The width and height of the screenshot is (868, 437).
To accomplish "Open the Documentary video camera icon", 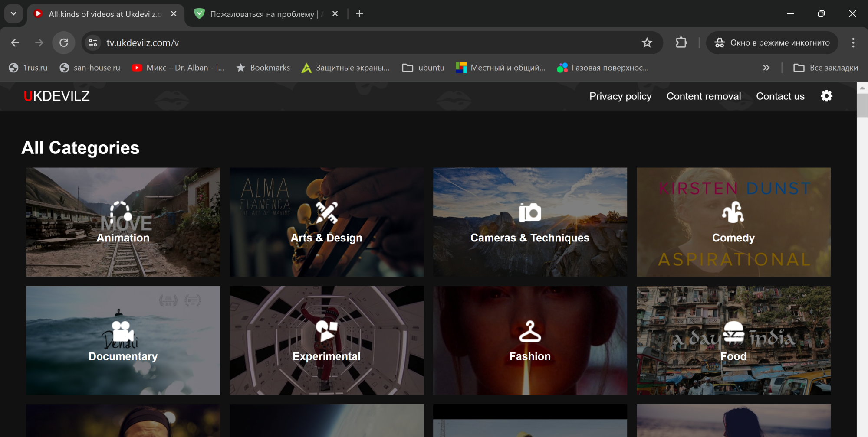I will tap(123, 331).
